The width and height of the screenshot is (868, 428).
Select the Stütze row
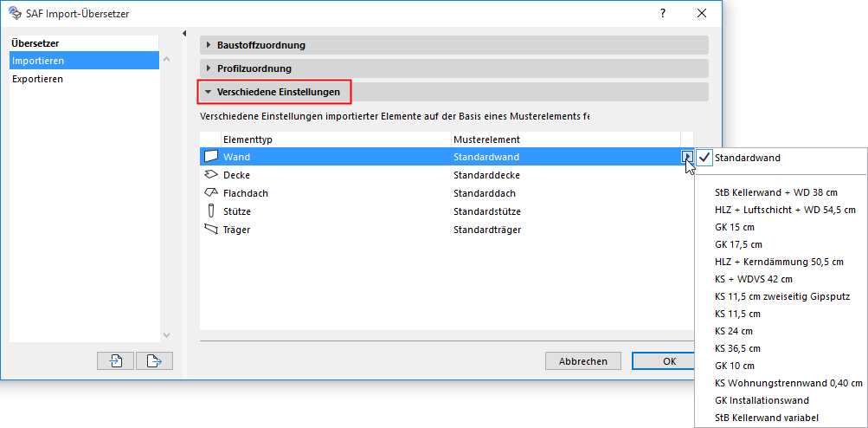point(447,211)
